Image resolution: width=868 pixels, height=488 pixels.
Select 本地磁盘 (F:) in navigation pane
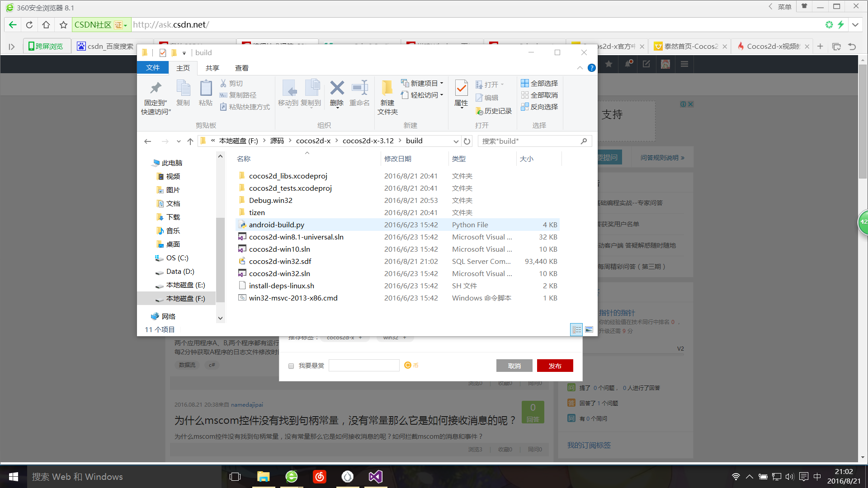[177, 298]
